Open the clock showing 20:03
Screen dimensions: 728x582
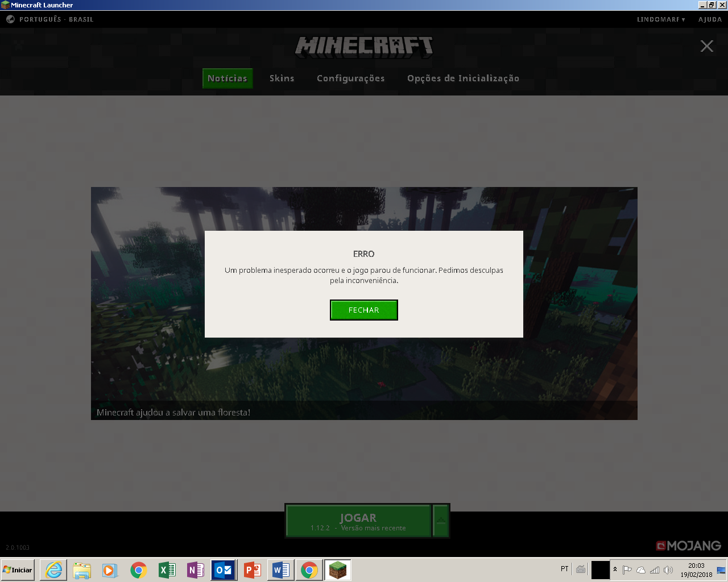pyautogui.click(x=696, y=570)
